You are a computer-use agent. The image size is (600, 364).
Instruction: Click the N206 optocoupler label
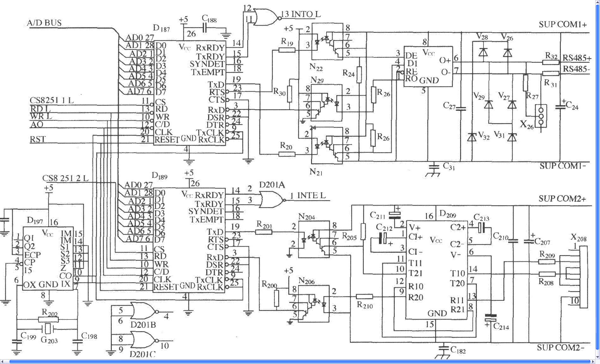[307, 281]
